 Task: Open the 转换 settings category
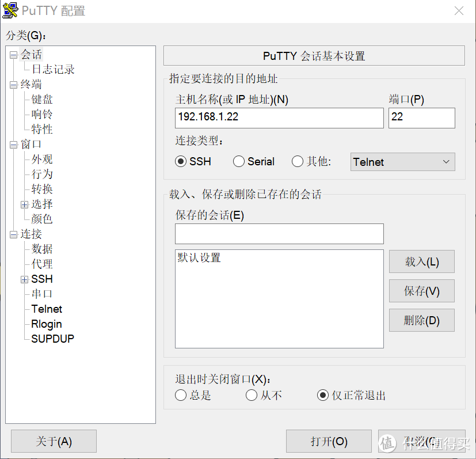[42, 189]
